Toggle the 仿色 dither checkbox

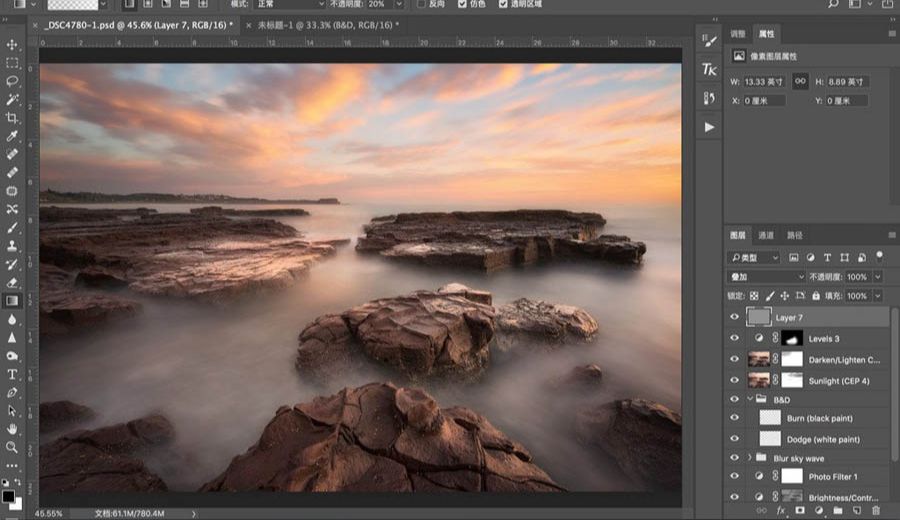point(462,4)
